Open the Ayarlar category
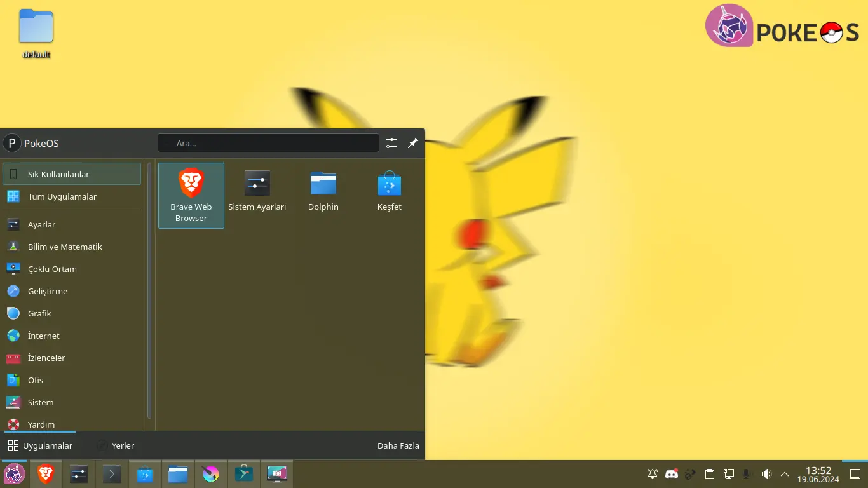The height and width of the screenshot is (488, 868). click(x=72, y=224)
